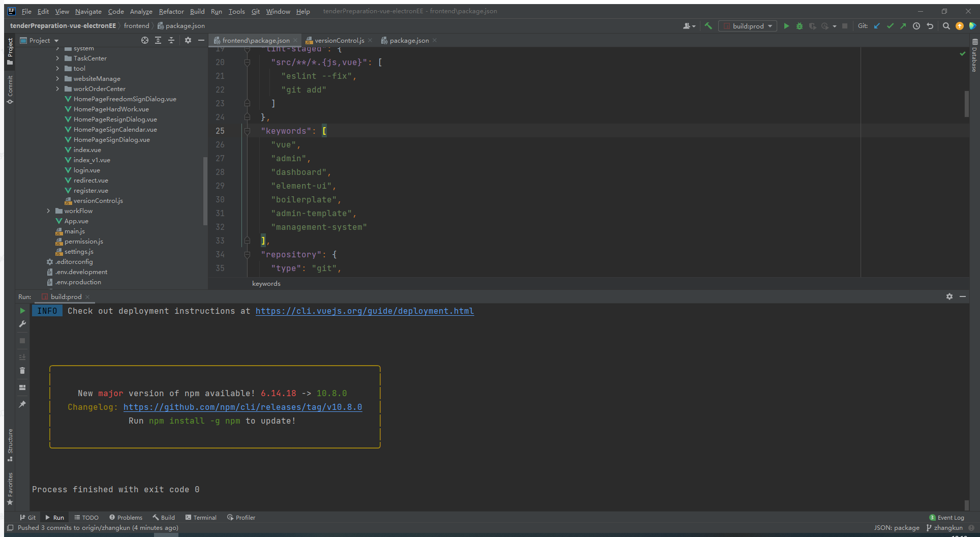980x537 pixels.
Task: Click the editor vertical scrollbar thumb
Action: click(966, 104)
